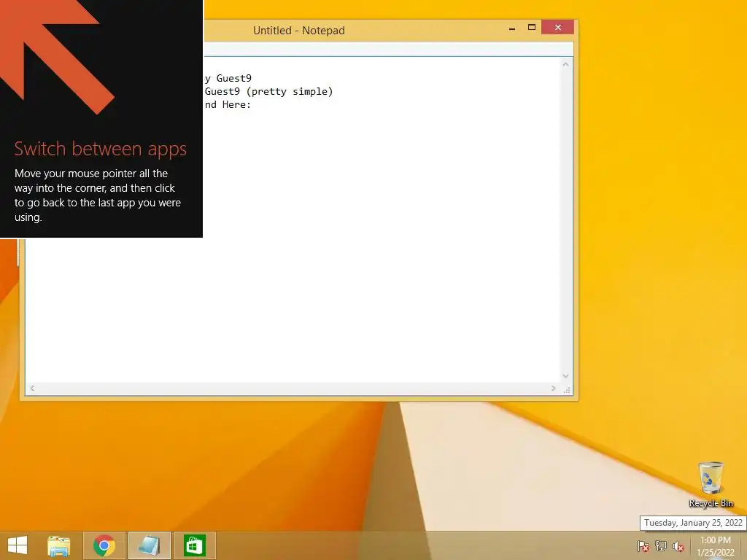The width and height of the screenshot is (747, 560).
Task: Maximize the Notepad window
Action: point(532,28)
